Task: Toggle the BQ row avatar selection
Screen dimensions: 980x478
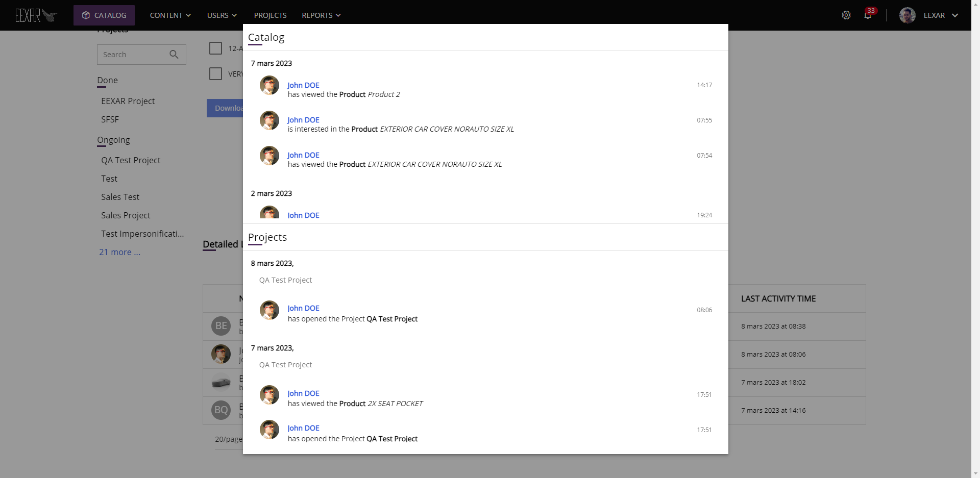Action: click(221, 410)
